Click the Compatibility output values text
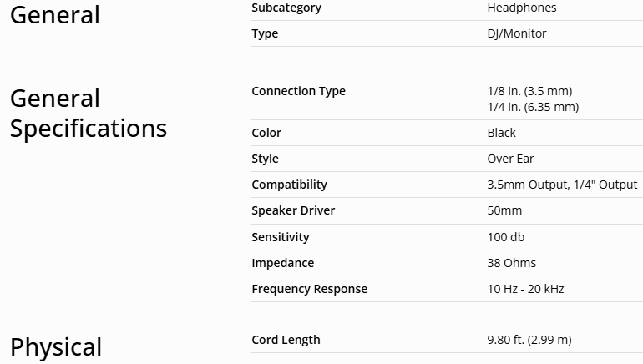643x364 pixels. click(562, 185)
